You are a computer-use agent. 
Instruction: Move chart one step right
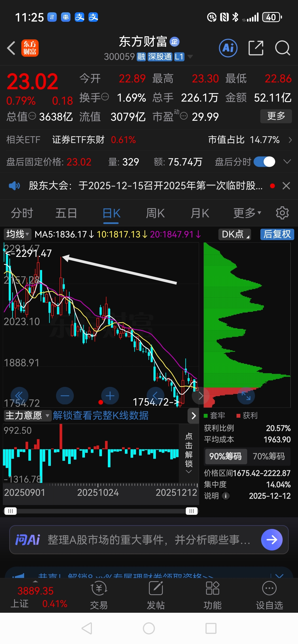pos(200,396)
